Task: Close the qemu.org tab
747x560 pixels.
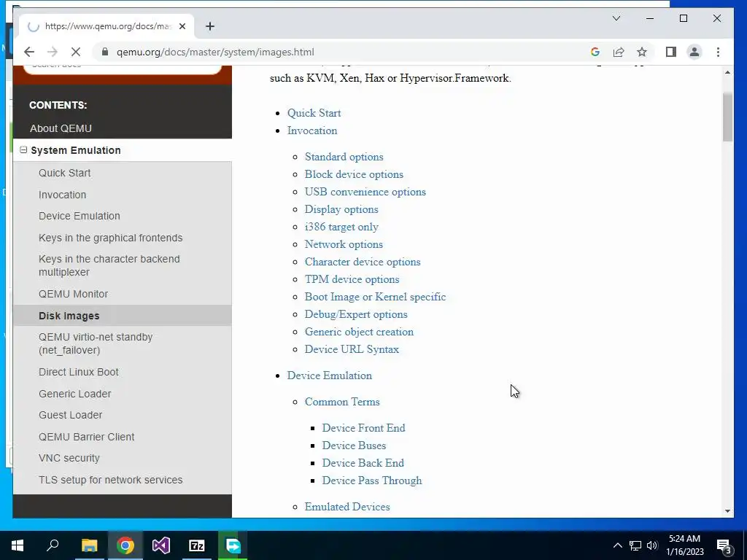Action: click(182, 26)
